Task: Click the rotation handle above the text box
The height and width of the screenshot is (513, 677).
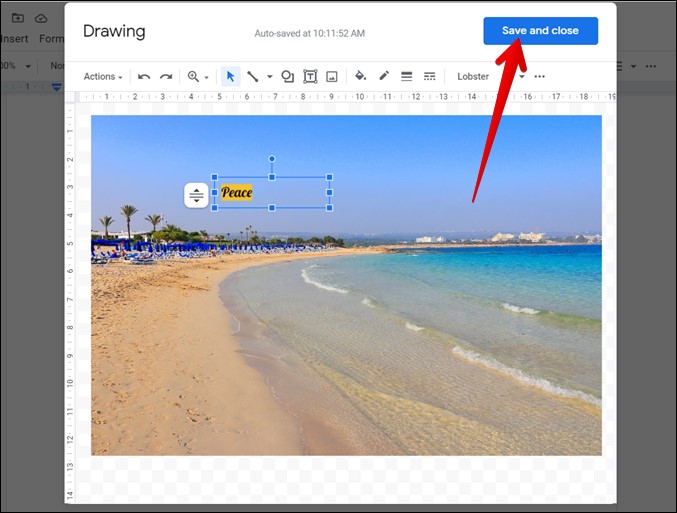Action: tap(272, 159)
